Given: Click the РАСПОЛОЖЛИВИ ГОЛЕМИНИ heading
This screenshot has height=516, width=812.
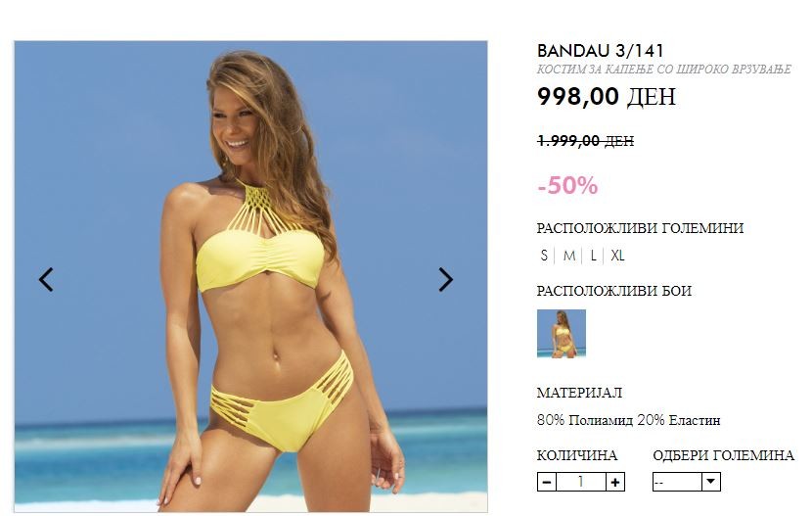Looking at the screenshot, I should click(640, 228).
